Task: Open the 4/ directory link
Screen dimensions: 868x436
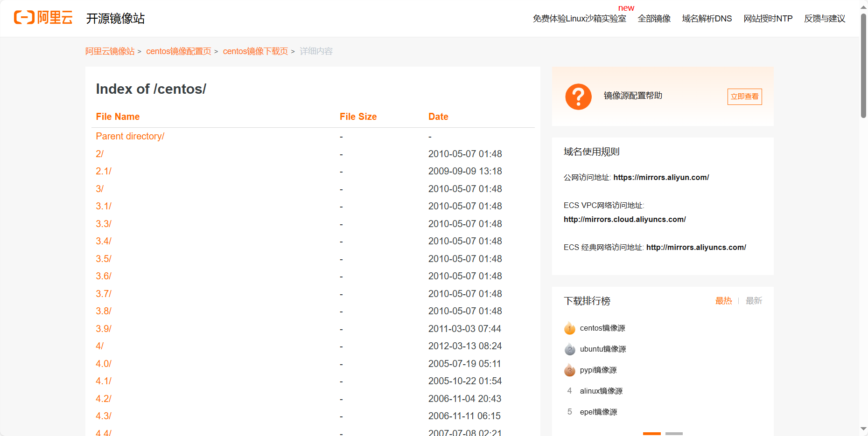Action: coord(100,346)
